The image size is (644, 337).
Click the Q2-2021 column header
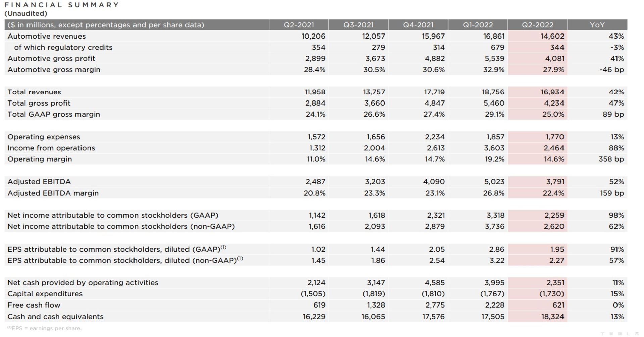(x=299, y=25)
